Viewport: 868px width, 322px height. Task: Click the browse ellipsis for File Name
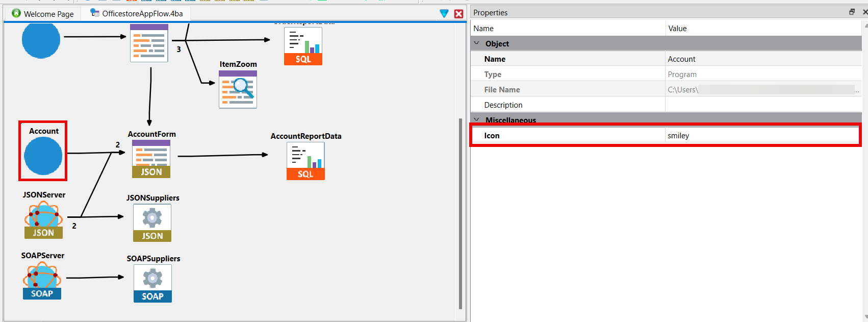(857, 90)
